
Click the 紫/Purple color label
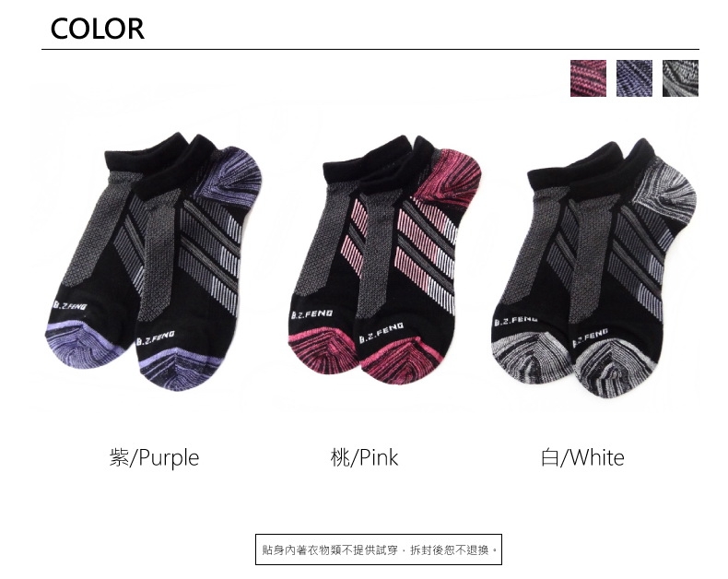[154, 457]
